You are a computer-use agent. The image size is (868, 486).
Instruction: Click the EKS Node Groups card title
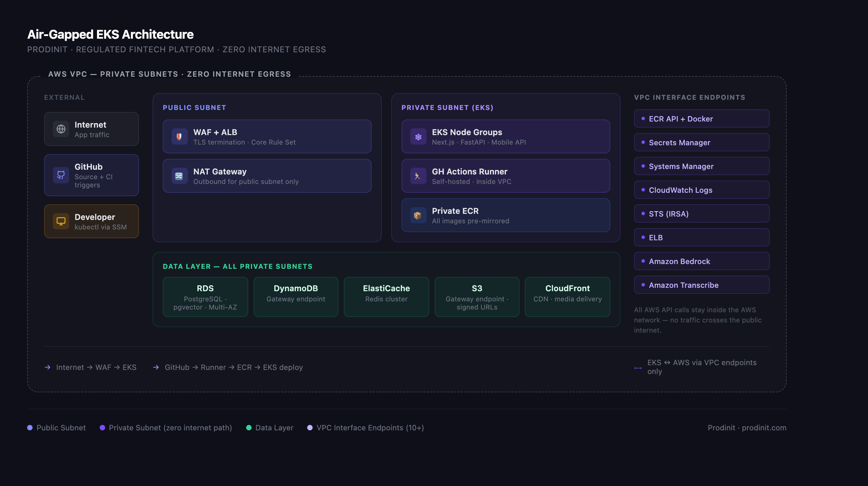[x=467, y=132]
